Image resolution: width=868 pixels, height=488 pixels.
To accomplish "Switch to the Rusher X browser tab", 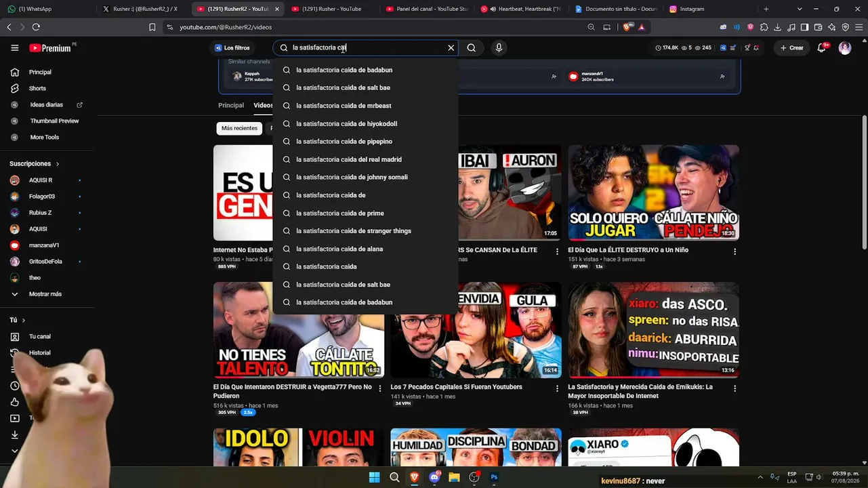I will (x=142, y=9).
